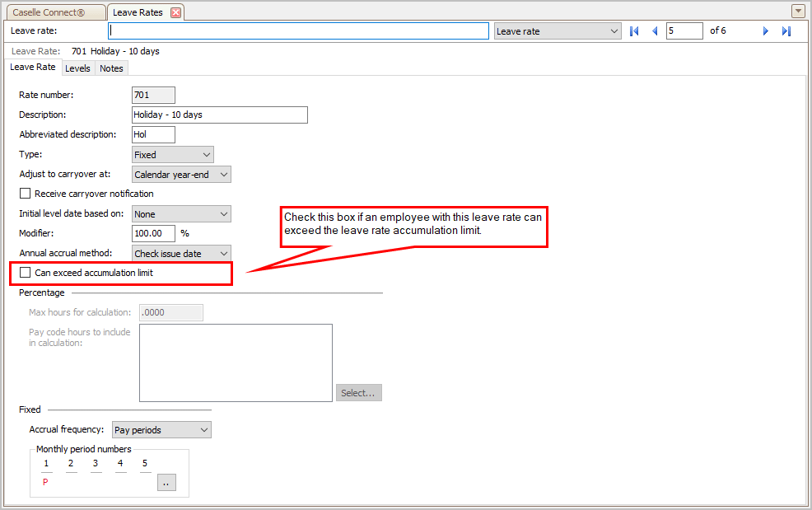Enable Can exceed accumulation limit
The height and width of the screenshot is (510, 812).
pyautogui.click(x=25, y=272)
